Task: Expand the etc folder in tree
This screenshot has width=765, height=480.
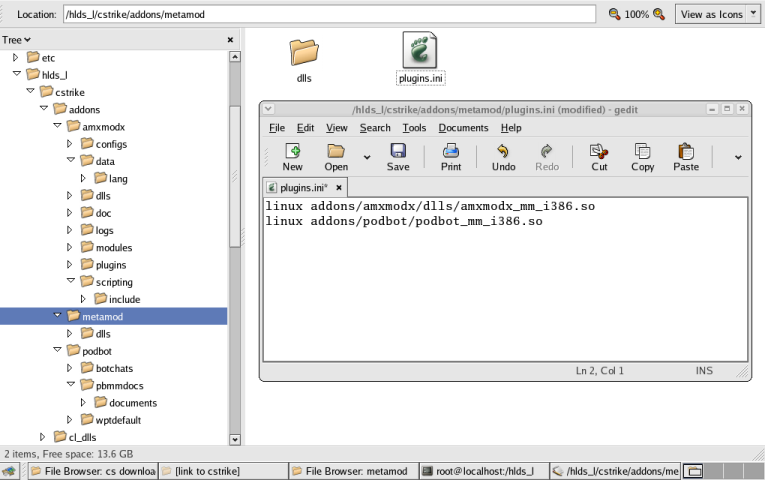Action: tap(16, 58)
